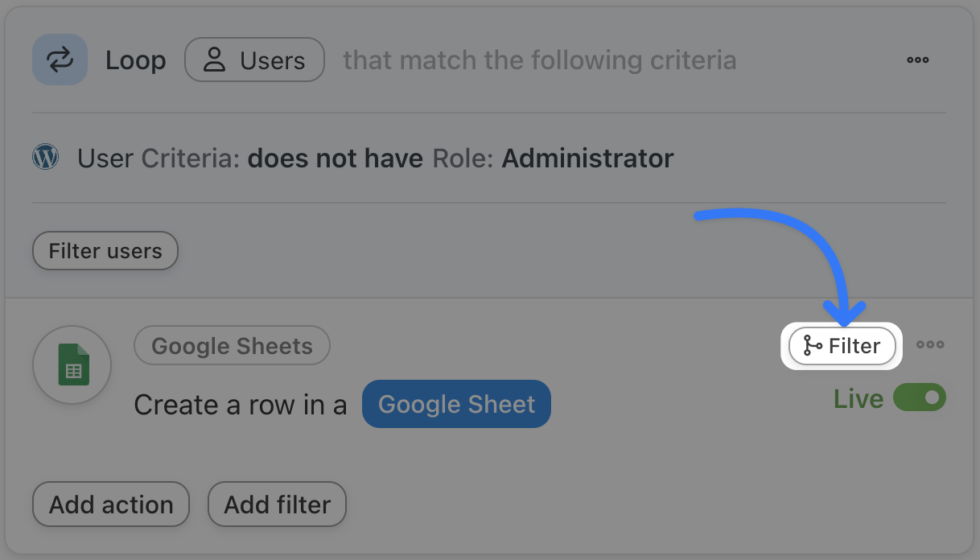Image resolution: width=980 pixels, height=560 pixels.
Task: Click "does not have" criteria text
Action: pyautogui.click(x=335, y=159)
